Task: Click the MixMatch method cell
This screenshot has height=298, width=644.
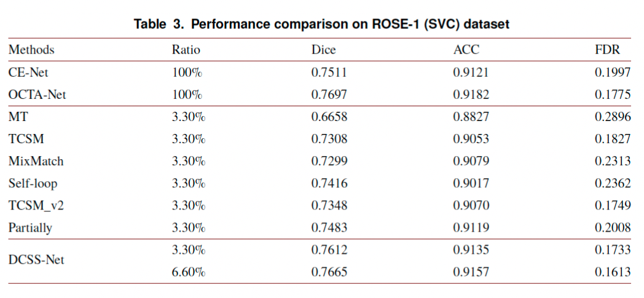Action: pyautogui.click(x=36, y=161)
